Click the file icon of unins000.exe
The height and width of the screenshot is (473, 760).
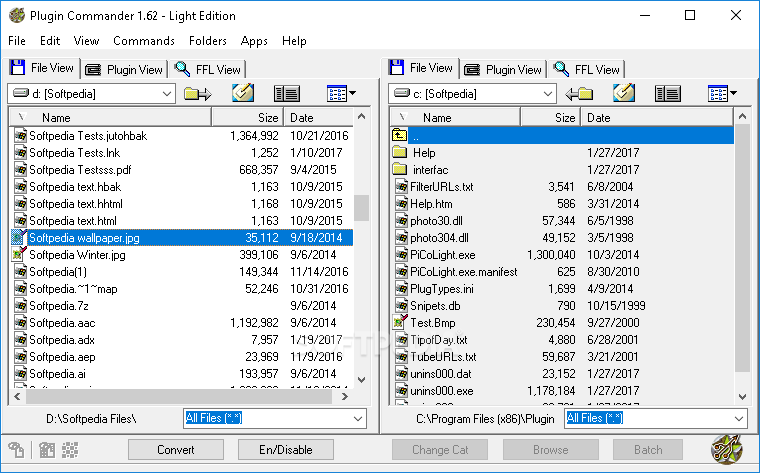tap(401, 390)
